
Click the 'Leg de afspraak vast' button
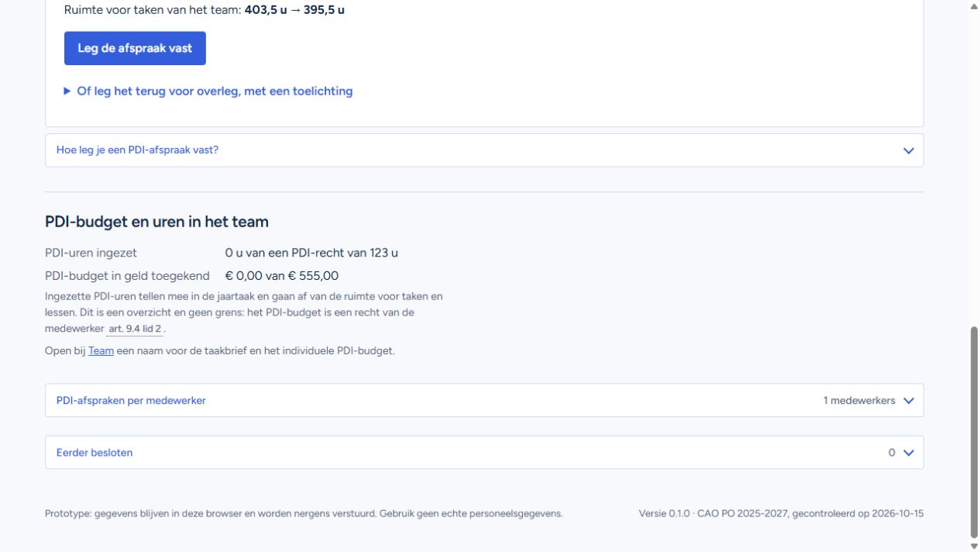(135, 48)
